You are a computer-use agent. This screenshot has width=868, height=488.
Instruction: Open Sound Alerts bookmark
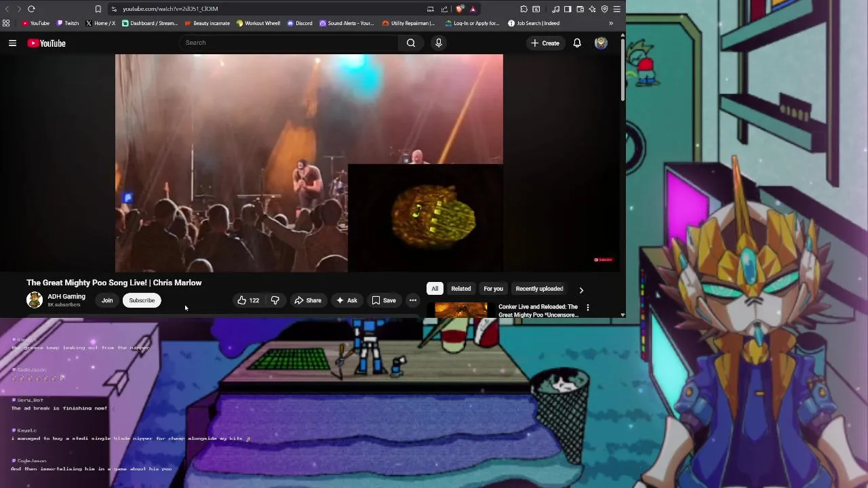pos(347,23)
